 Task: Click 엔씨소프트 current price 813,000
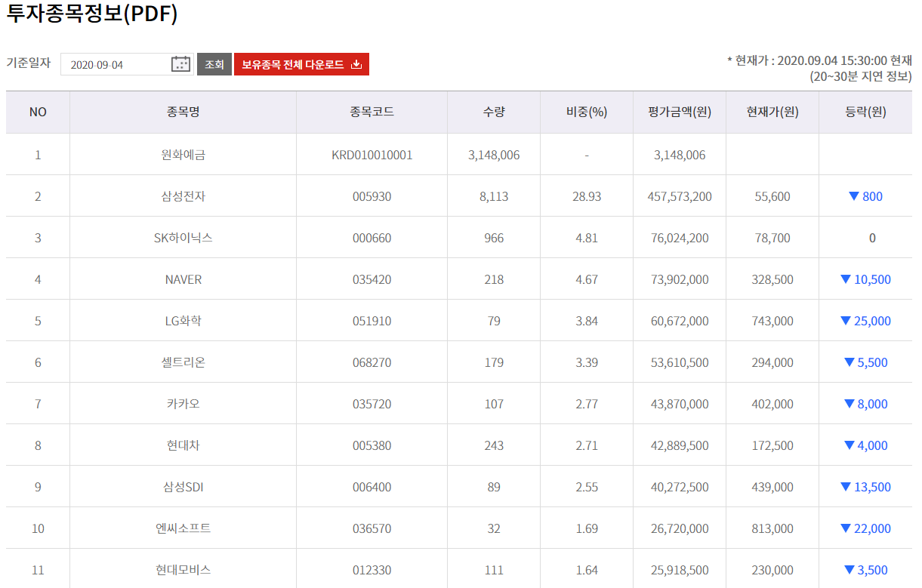[772, 528]
